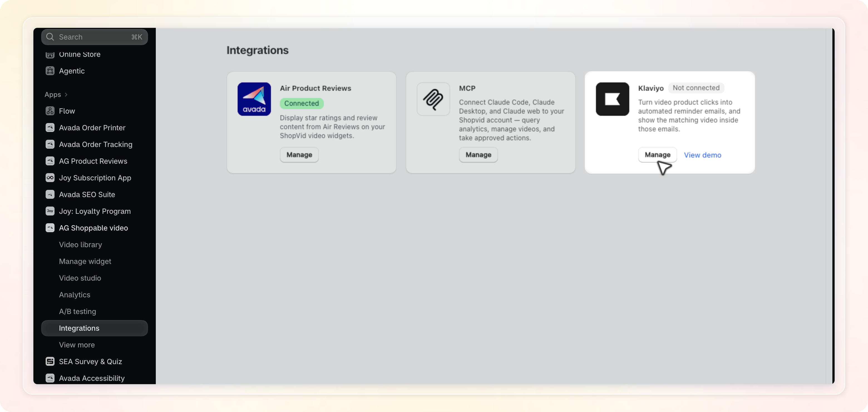Click the SEA Survey & Quiz icon
Screen dimensions: 868x412
pyautogui.click(x=50, y=361)
